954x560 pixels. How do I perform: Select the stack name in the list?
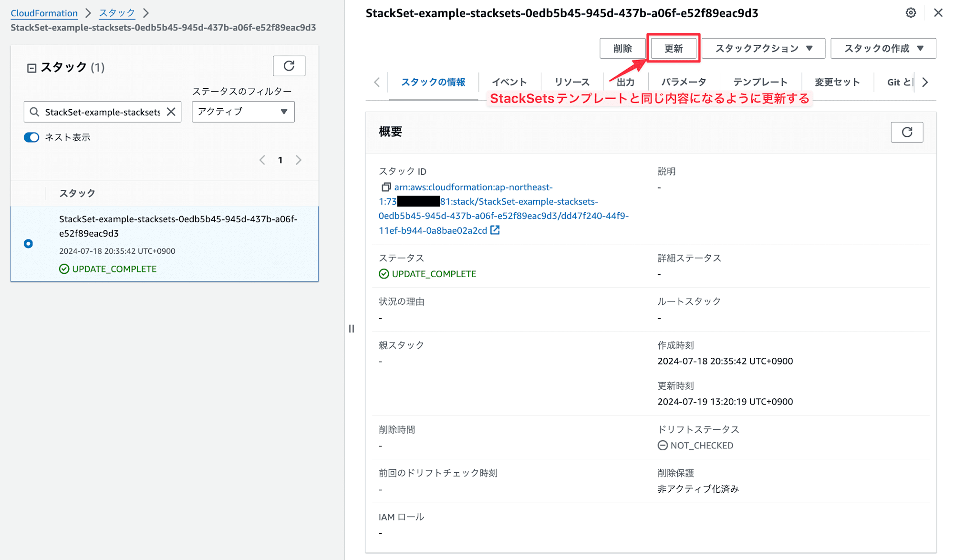pyautogui.click(x=178, y=226)
